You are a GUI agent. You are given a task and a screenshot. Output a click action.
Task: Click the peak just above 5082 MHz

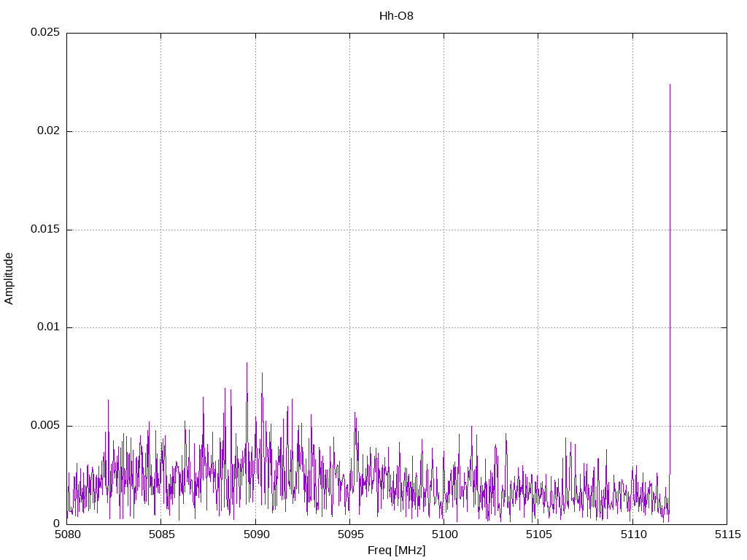[x=108, y=402]
